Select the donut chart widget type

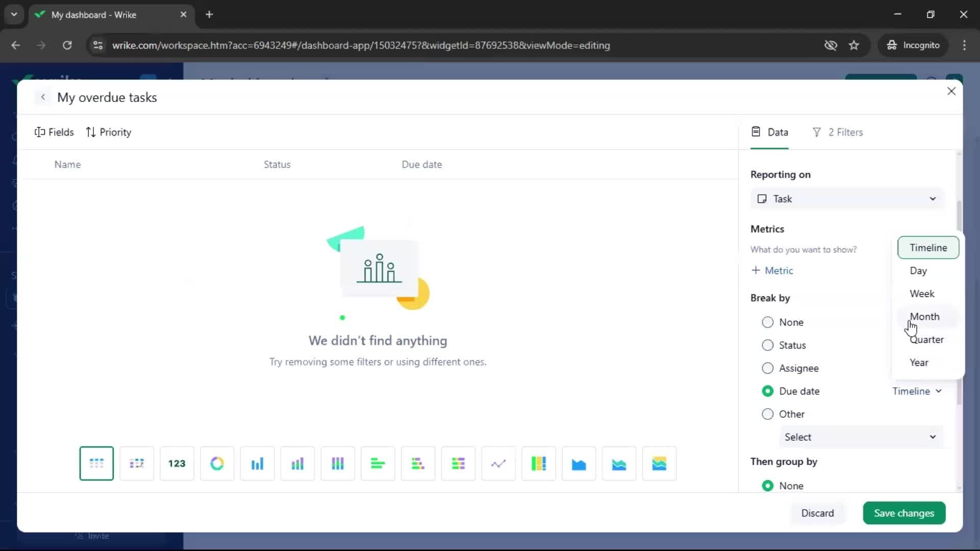point(217,463)
